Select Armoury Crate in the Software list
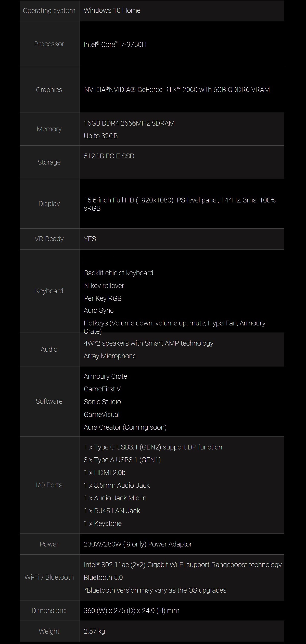306x644 pixels. coord(105,376)
